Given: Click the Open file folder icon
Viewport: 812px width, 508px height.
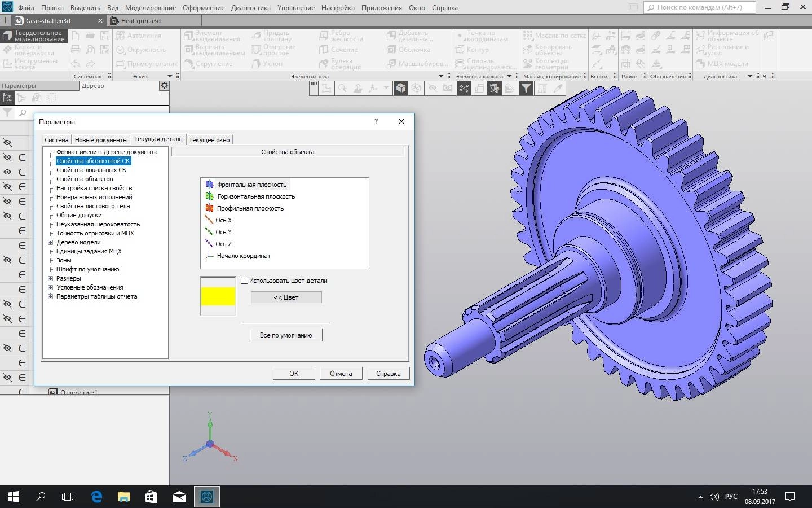Looking at the screenshot, I should [x=90, y=35].
